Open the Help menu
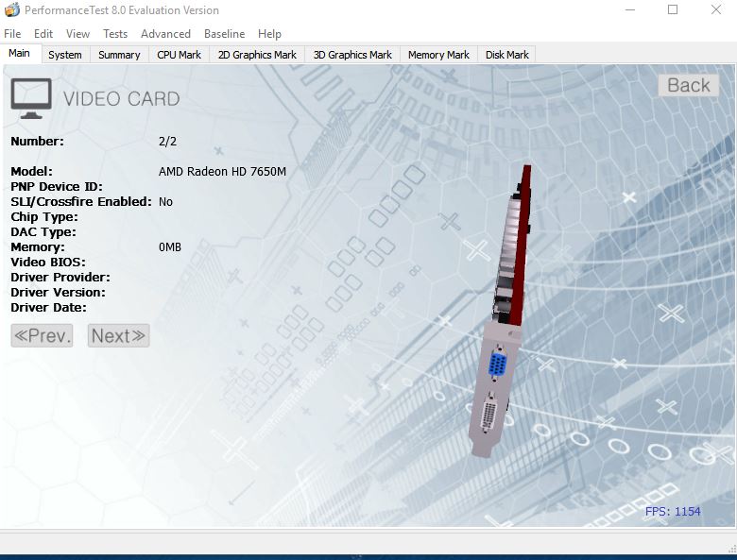Image resolution: width=737 pixels, height=560 pixels. coord(269,34)
